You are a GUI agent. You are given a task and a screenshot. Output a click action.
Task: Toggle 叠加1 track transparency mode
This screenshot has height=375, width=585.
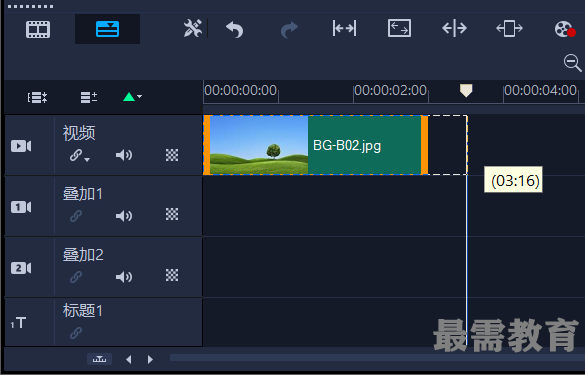click(172, 214)
